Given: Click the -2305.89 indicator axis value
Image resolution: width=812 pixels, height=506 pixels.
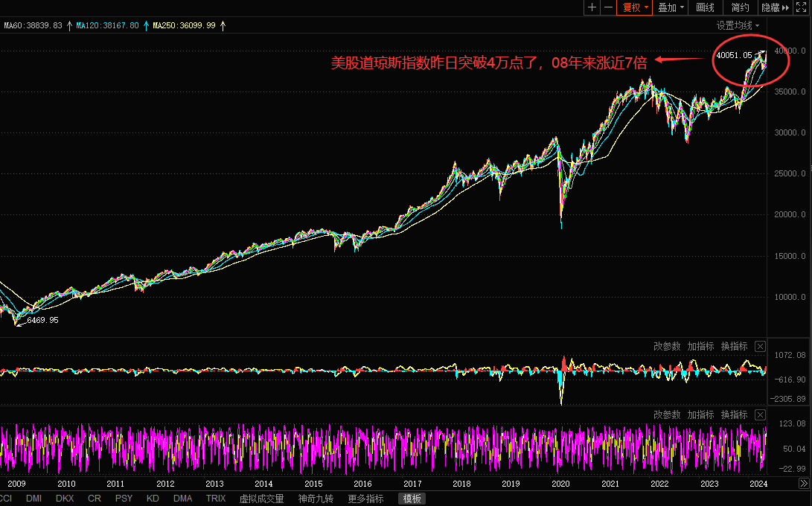Looking at the screenshot, I should pos(789,399).
